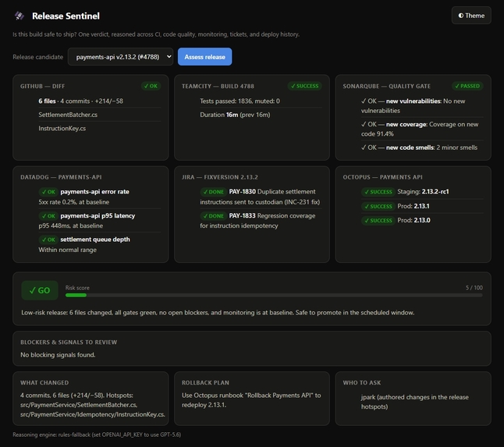The width and height of the screenshot is (504, 447).
Task: Click Tests passed: 1836, muted: 0
Action: tap(240, 101)
